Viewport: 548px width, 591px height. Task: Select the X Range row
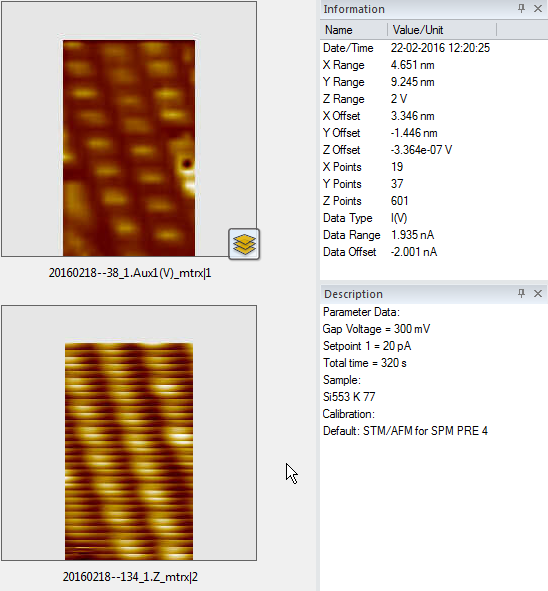(x=433, y=65)
